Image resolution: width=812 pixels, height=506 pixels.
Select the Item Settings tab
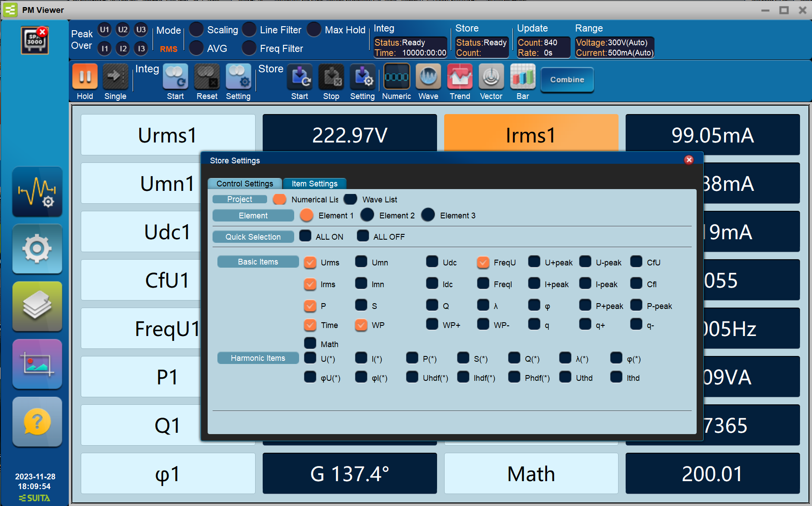(314, 184)
